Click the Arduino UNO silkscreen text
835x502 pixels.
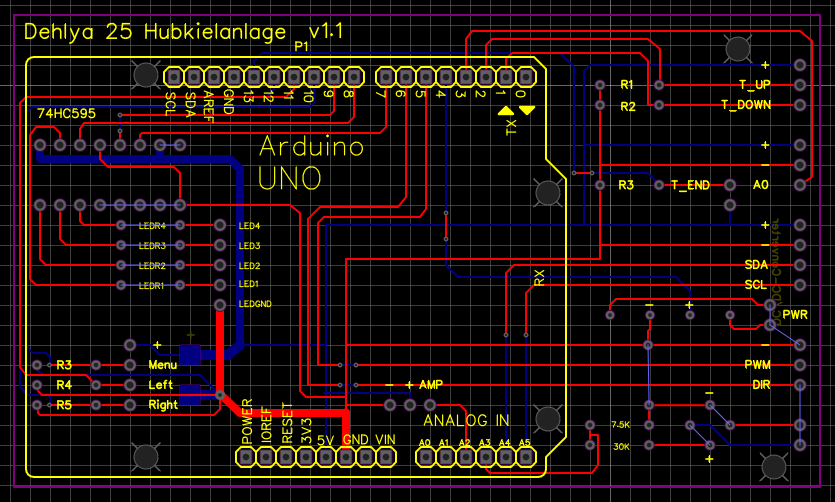pyautogui.click(x=310, y=163)
